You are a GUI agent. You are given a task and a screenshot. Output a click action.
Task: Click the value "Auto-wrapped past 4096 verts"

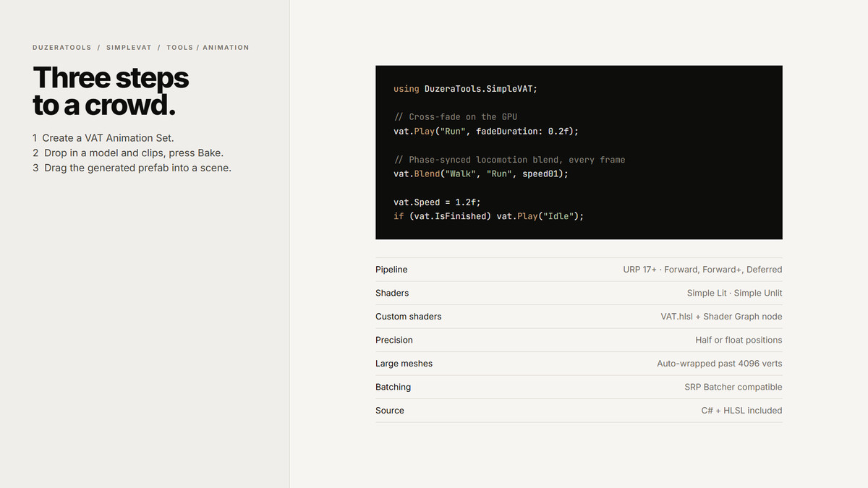[720, 364]
